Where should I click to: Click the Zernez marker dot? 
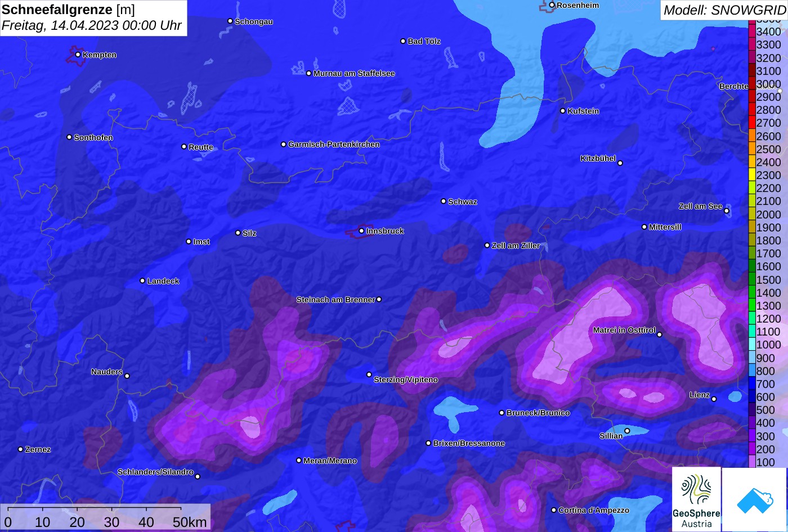point(20,449)
